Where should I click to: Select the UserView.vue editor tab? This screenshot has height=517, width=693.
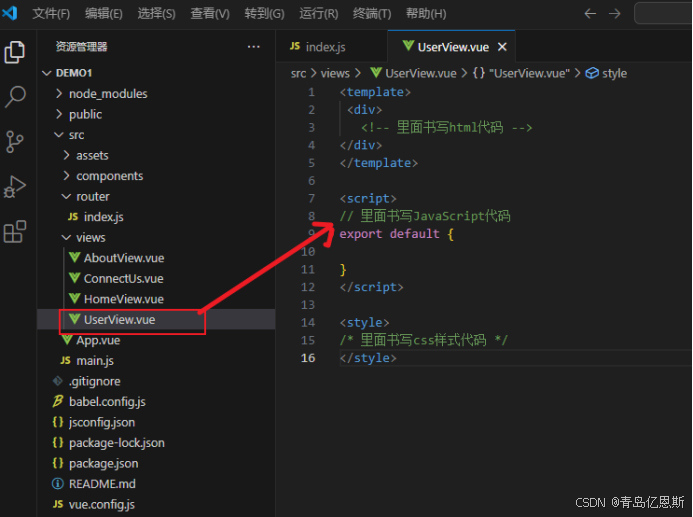451,46
